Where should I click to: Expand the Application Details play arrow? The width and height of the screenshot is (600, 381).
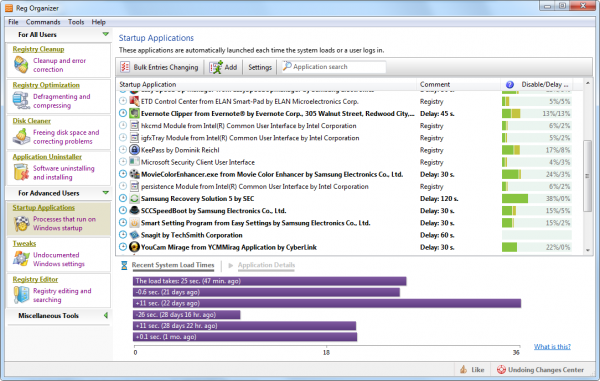point(230,265)
